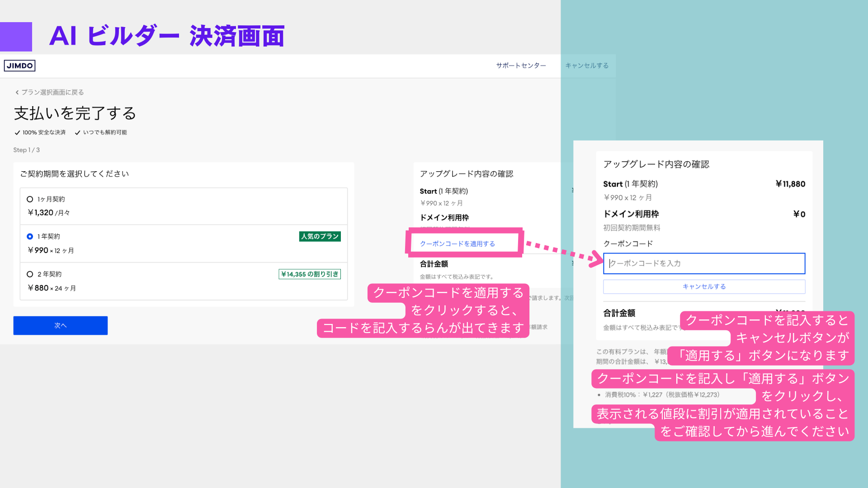Viewport: 868px width, 488px height.
Task: Click the ¥990 × 12 ヶ月 price text
Action: (x=51, y=250)
